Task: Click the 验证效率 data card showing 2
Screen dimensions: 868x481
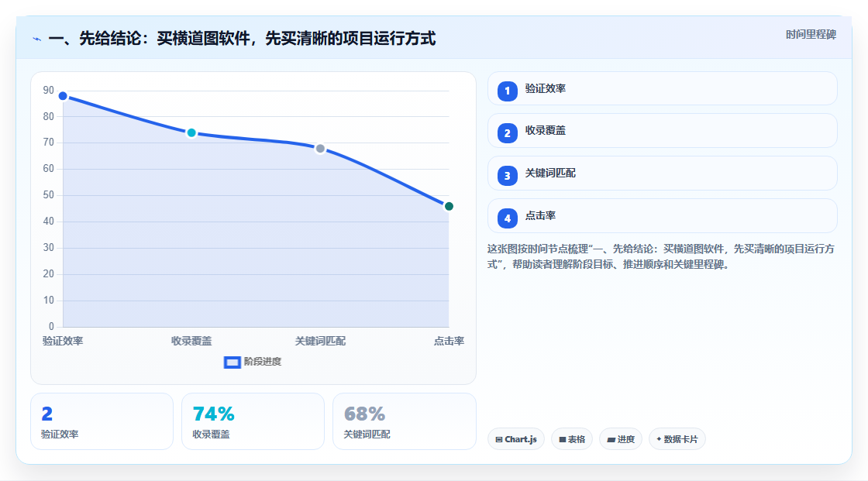Action: click(x=102, y=421)
